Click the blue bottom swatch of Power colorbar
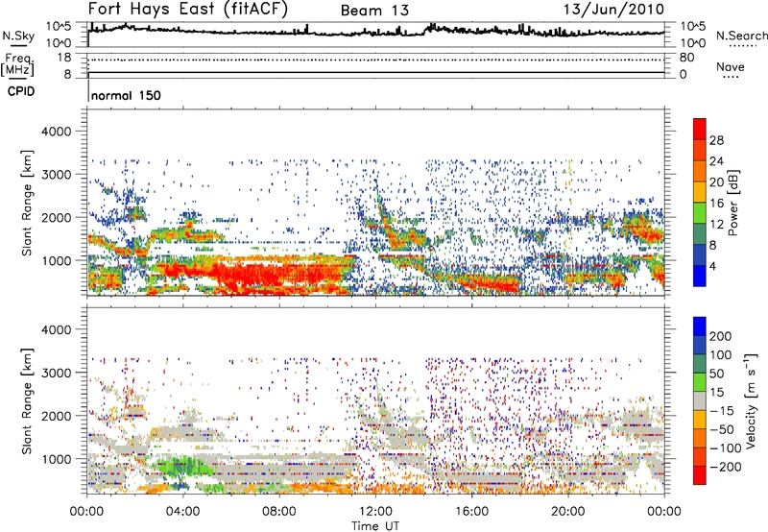The height and width of the screenshot is (532, 768). (x=700, y=276)
